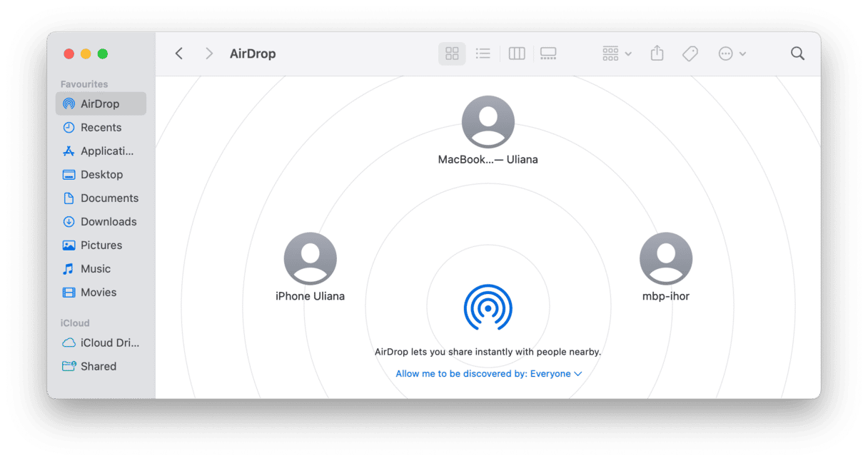Viewport: 868px width, 461px height.
Task: Switch to icon grid view
Action: (x=452, y=54)
